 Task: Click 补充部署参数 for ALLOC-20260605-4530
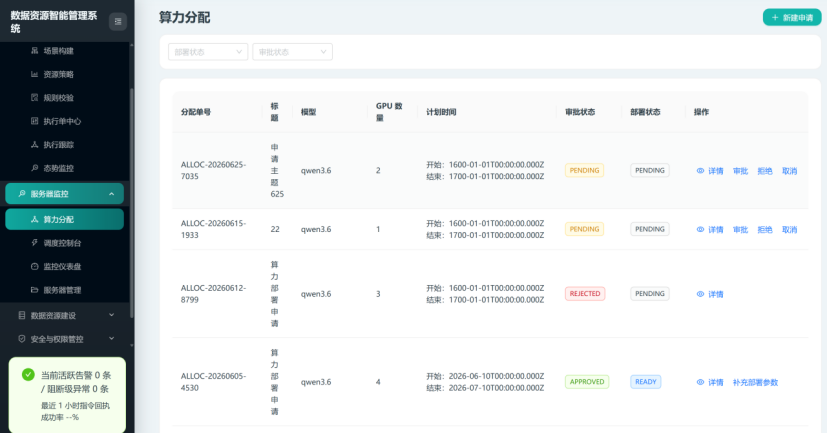pyautogui.click(x=755, y=382)
